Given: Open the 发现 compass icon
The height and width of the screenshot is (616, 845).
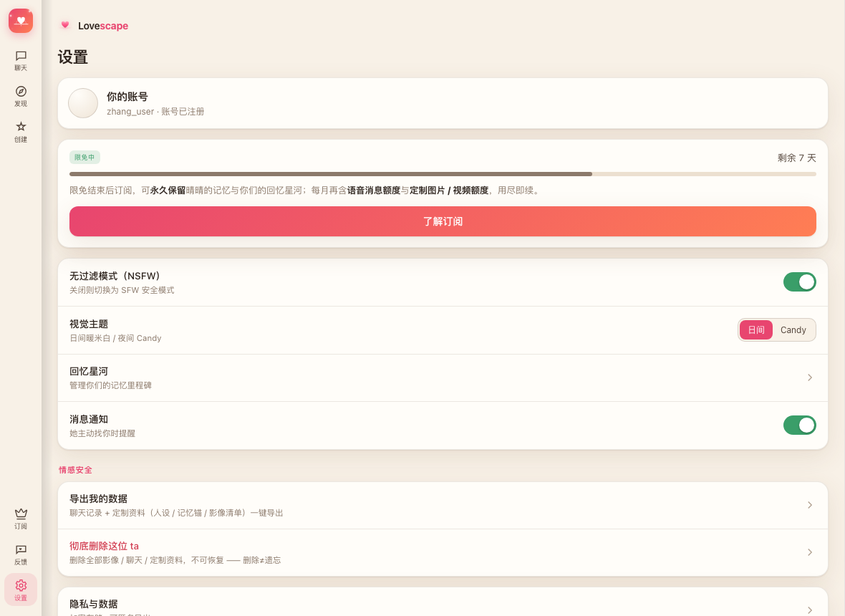Looking at the screenshot, I should pyautogui.click(x=21, y=97).
